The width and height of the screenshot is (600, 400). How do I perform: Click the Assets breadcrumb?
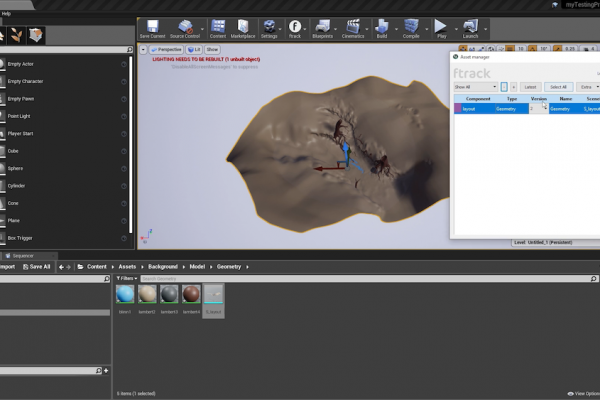127,267
